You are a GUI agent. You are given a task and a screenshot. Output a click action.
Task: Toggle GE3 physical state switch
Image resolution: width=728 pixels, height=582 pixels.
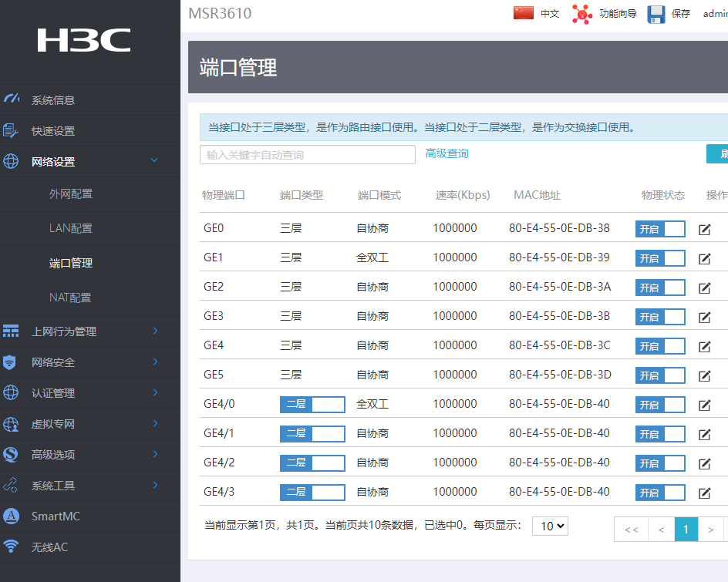(x=660, y=317)
